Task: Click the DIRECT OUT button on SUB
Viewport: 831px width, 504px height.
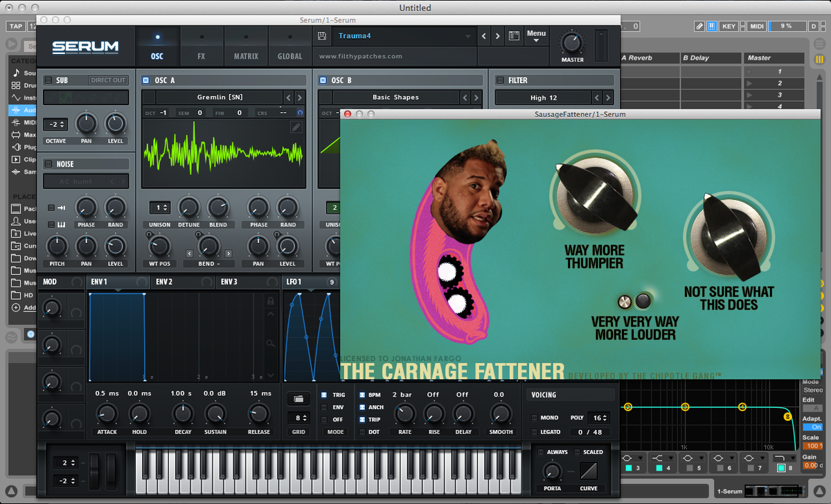Action: (x=109, y=80)
